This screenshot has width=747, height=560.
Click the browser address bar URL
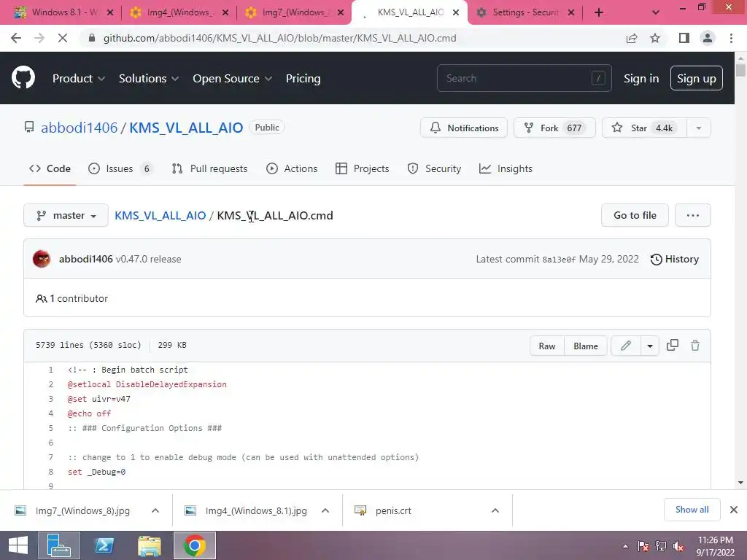pos(279,38)
